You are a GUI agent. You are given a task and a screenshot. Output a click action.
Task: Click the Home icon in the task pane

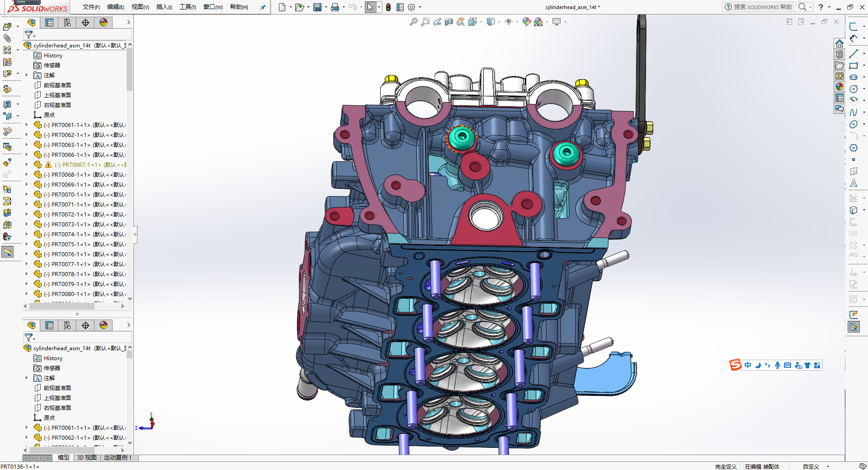840,43
